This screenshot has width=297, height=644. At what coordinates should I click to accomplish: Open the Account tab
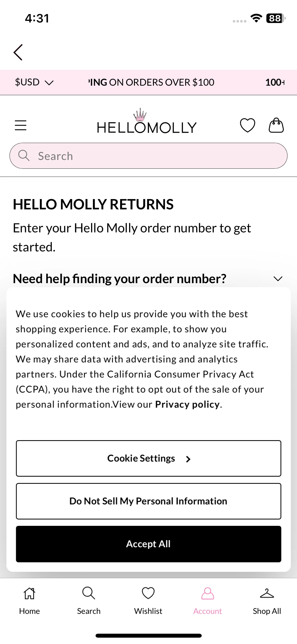(x=208, y=601)
